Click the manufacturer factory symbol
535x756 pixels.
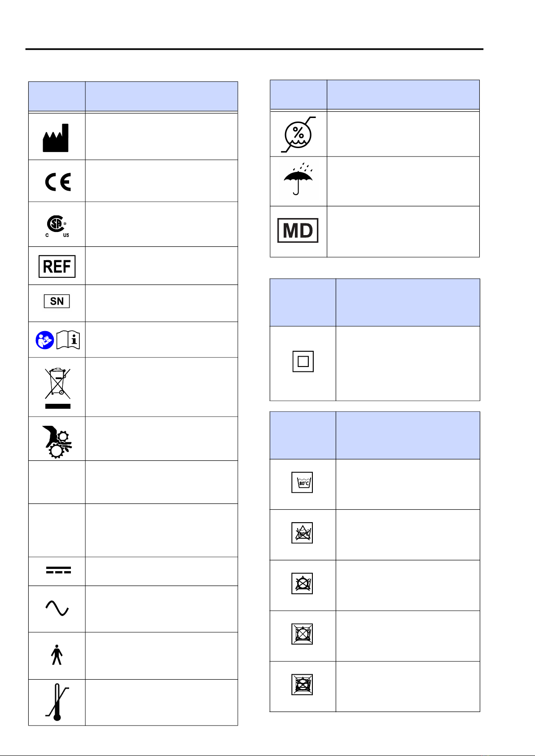pyautogui.click(x=56, y=138)
